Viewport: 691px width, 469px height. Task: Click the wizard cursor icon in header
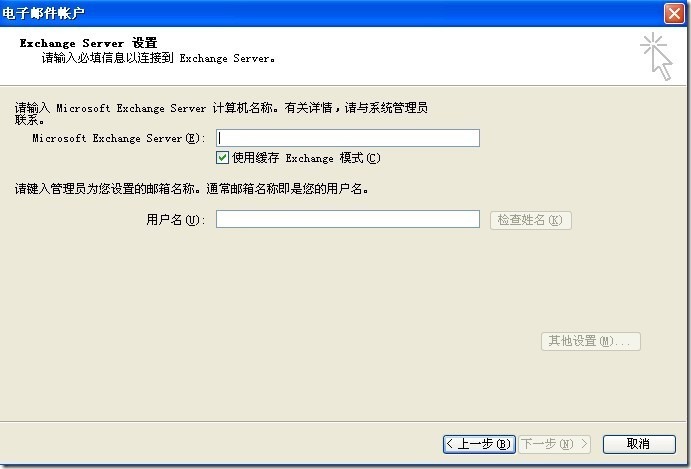click(657, 56)
